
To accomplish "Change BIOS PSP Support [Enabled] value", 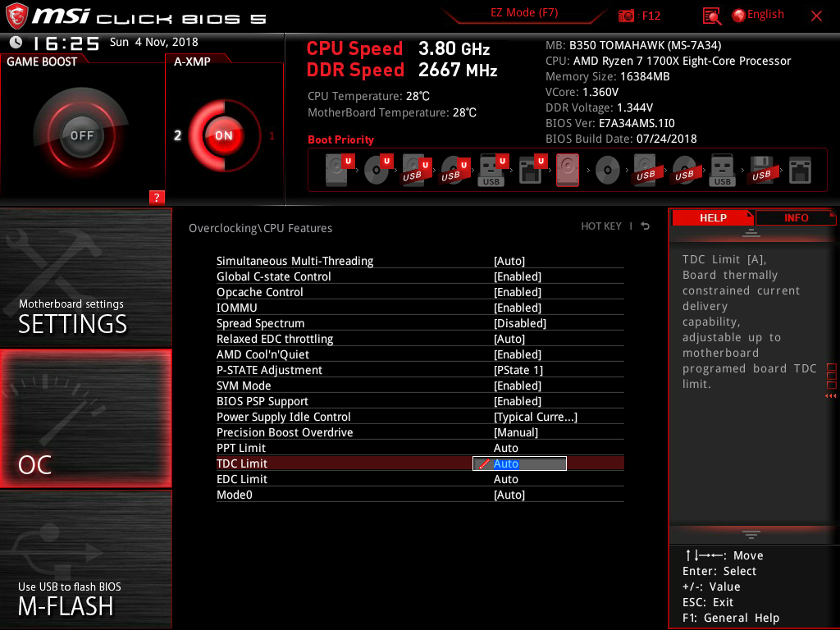I will 518,400.
